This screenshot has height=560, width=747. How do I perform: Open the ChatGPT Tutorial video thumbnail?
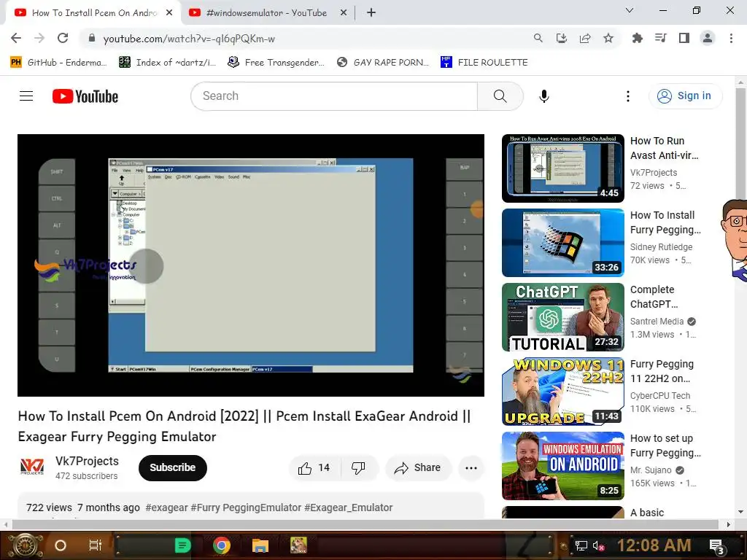(562, 317)
